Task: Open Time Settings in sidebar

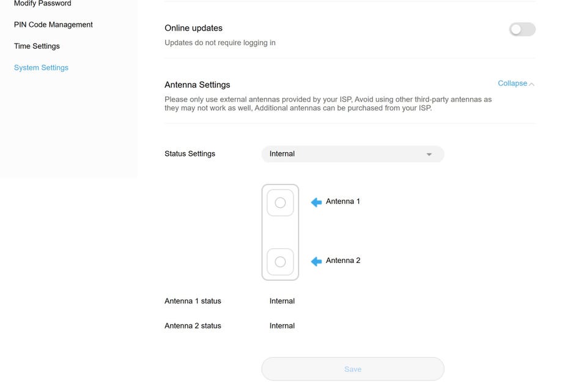Action: pyautogui.click(x=37, y=46)
